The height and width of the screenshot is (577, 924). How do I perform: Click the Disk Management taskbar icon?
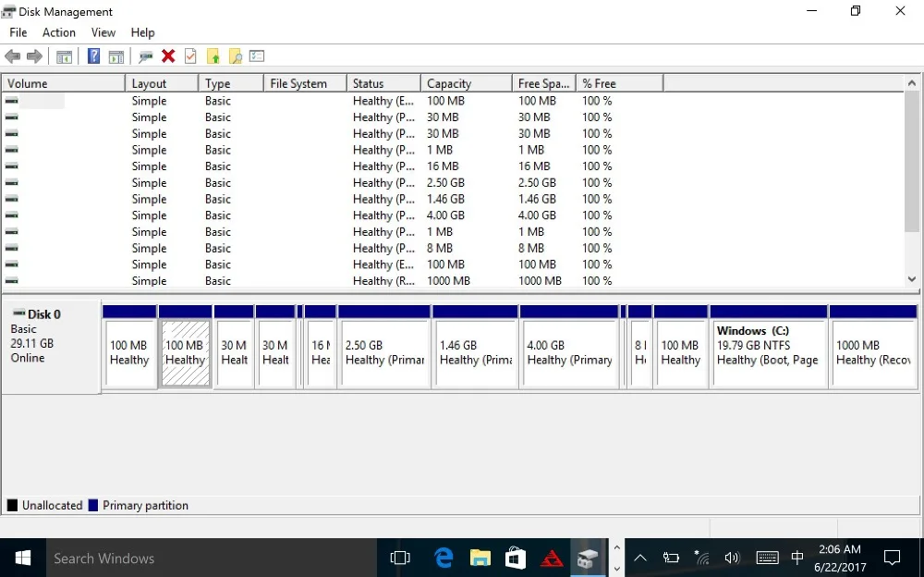[x=587, y=558]
